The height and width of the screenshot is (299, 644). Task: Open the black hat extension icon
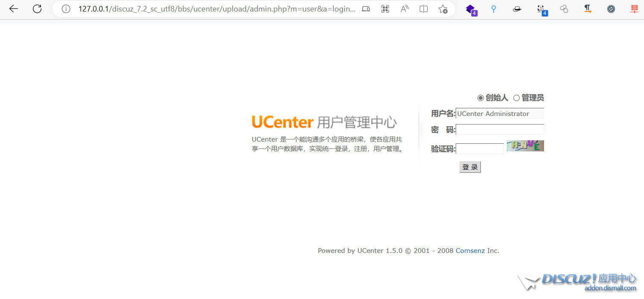pos(517,9)
